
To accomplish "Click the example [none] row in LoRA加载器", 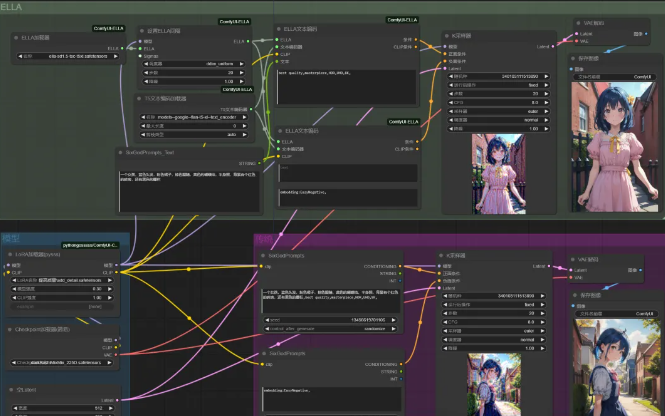I will click(62, 306).
